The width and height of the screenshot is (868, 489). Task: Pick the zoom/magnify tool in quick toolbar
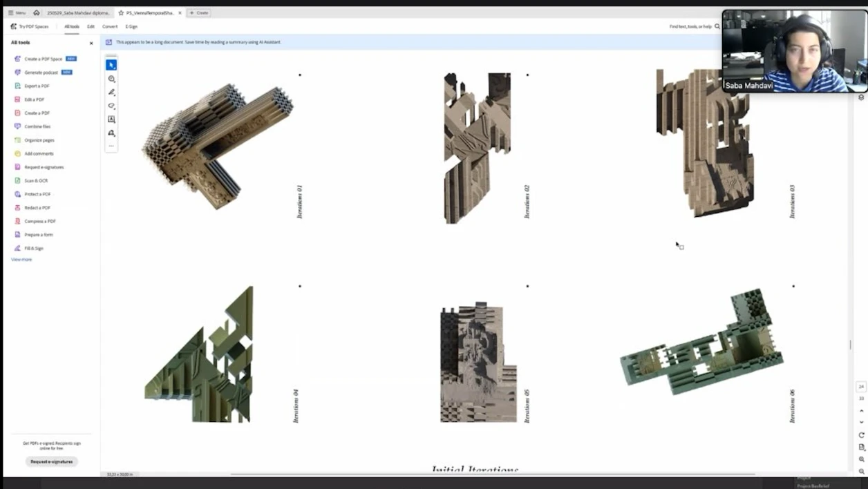111,79
